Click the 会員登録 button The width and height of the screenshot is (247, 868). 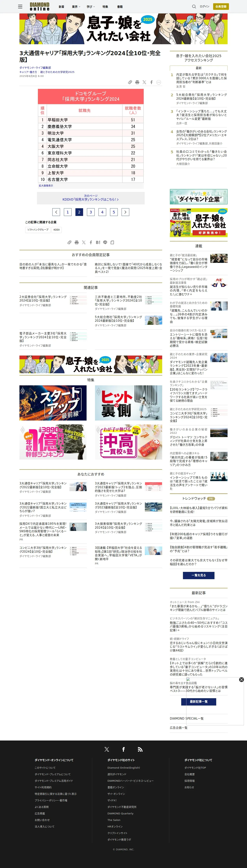tap(221, 6)
